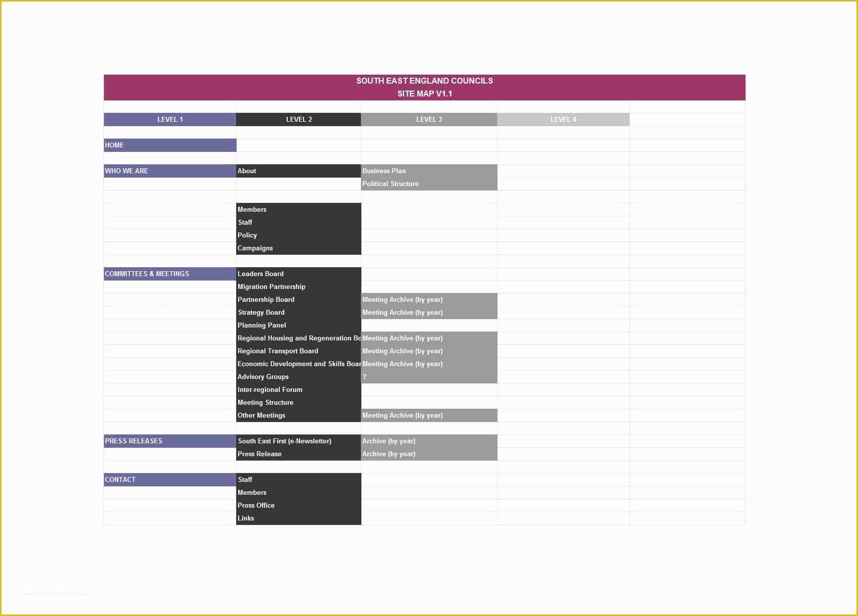Click the About cell
858x616 pixels.
click(299, 171)
